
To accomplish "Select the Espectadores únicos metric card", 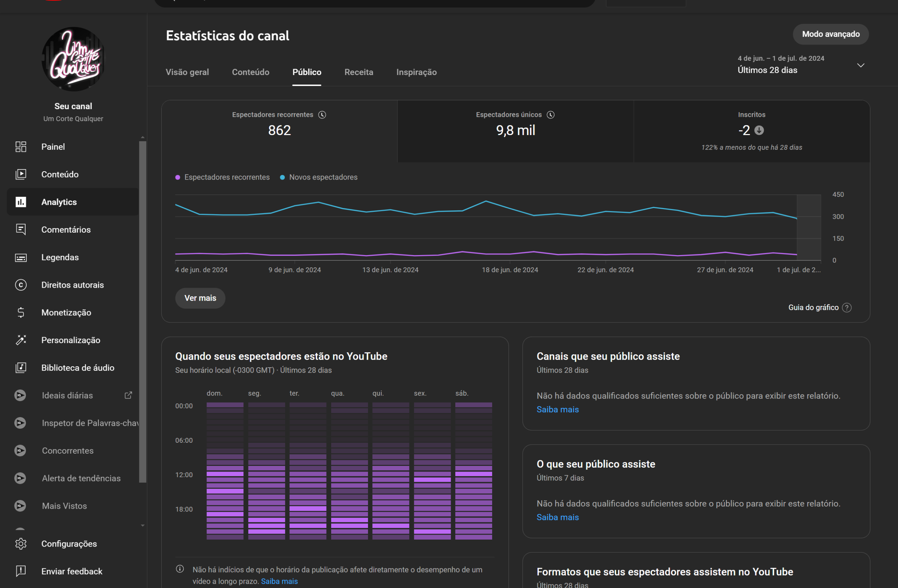I will coord(515,131).
